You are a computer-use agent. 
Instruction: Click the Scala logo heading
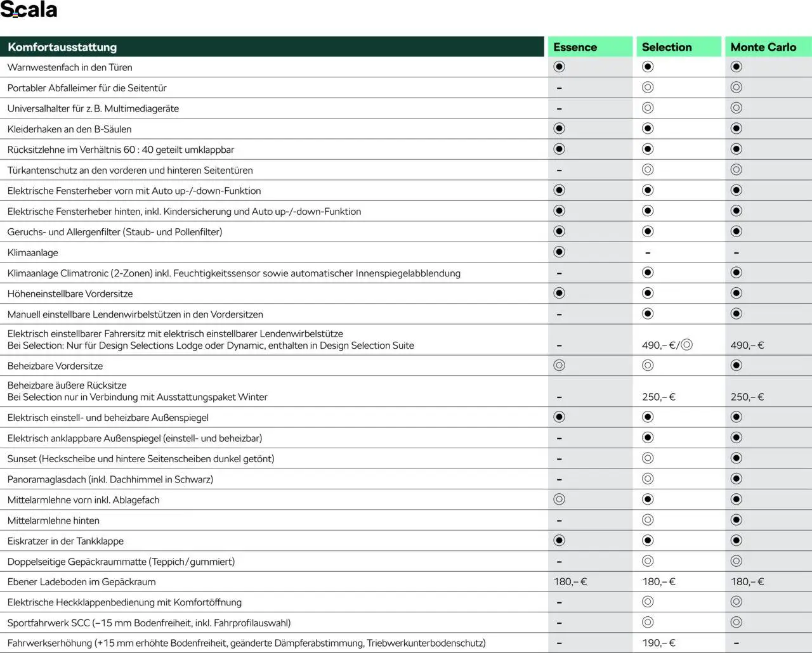pos(29,10)
